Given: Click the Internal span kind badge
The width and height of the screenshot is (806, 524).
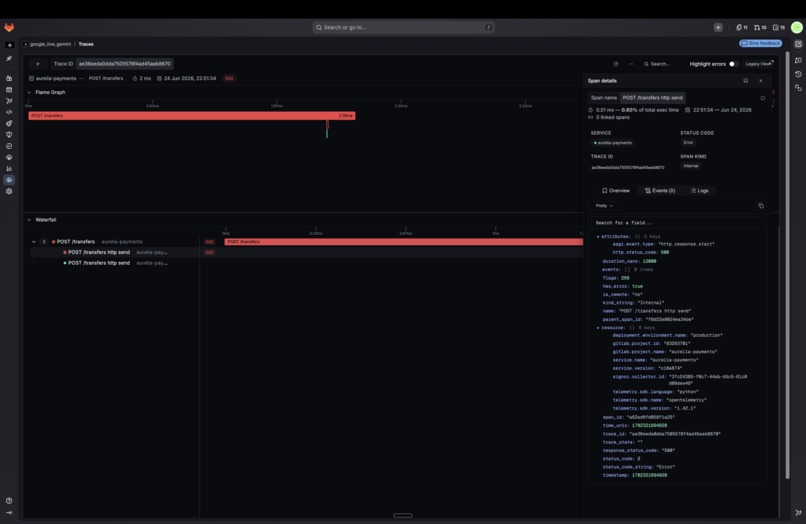Looking at the screenshot, I should [x=691, y=166].
